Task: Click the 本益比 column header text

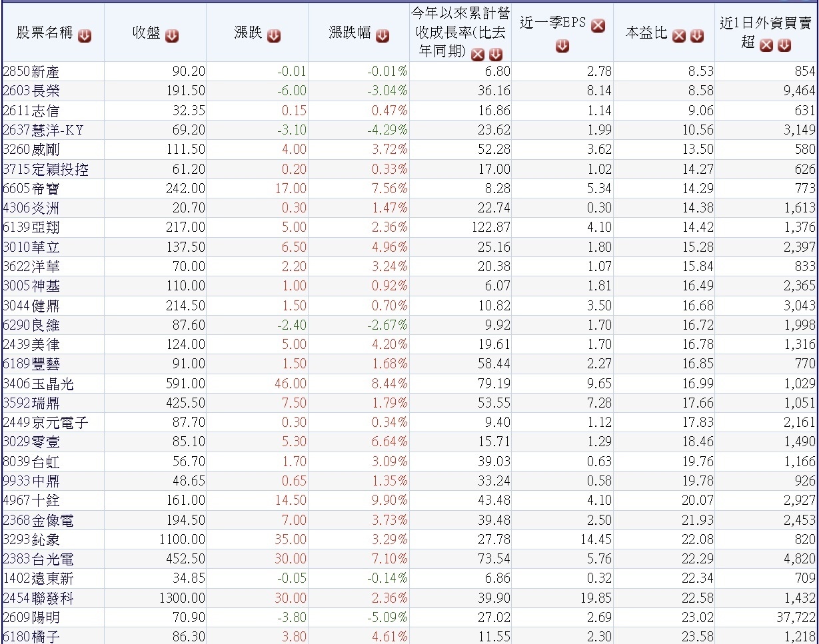Action: (x=646, y=34)
